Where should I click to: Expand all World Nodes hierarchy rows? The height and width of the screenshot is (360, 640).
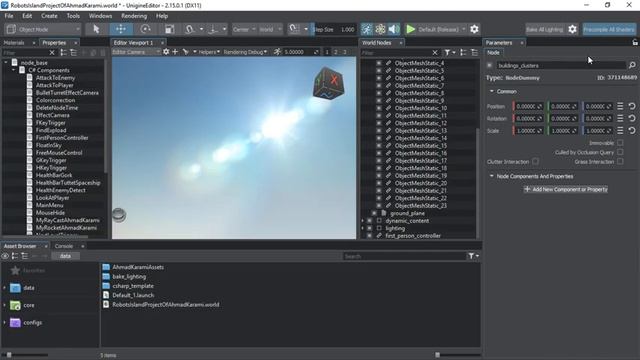(463, 53)
